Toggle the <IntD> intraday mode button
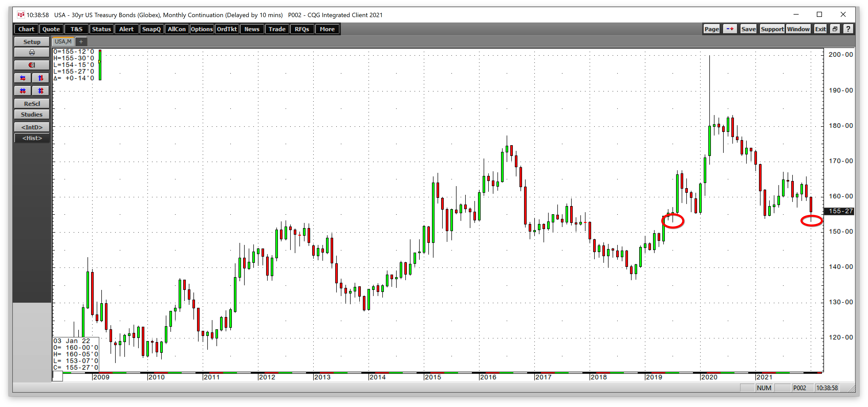Image resolution: width=868 pixels, height=407 pixels. 32,127
